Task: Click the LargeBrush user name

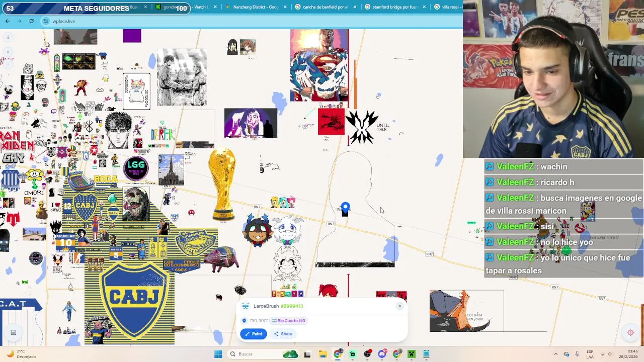Action: pyautogui.click(x=266, y=306)
